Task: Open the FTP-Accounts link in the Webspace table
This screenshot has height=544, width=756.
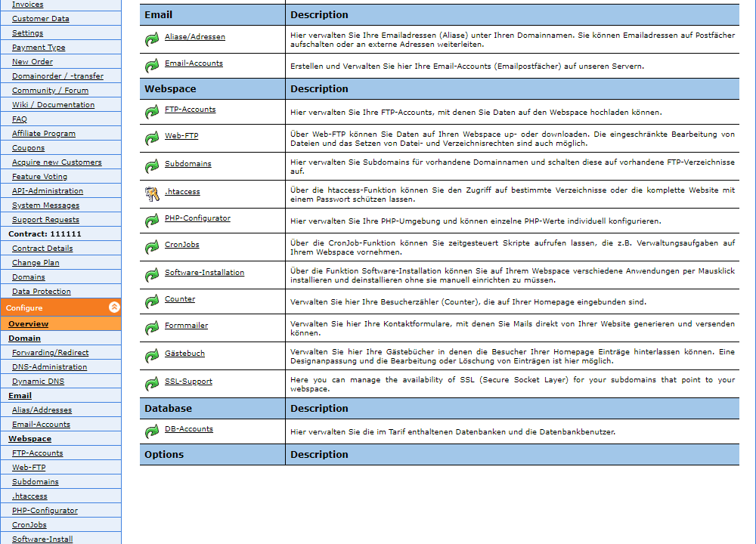Action: click(190, 110)
